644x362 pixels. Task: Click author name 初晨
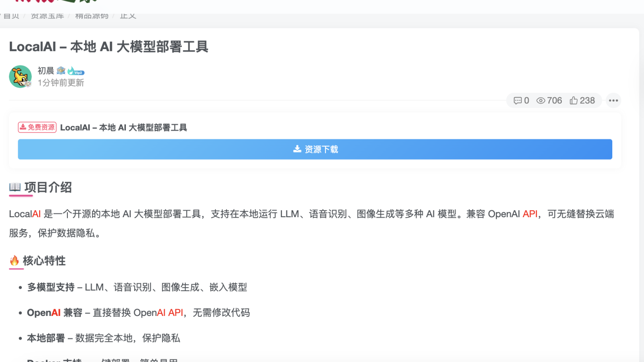point(46,71)
